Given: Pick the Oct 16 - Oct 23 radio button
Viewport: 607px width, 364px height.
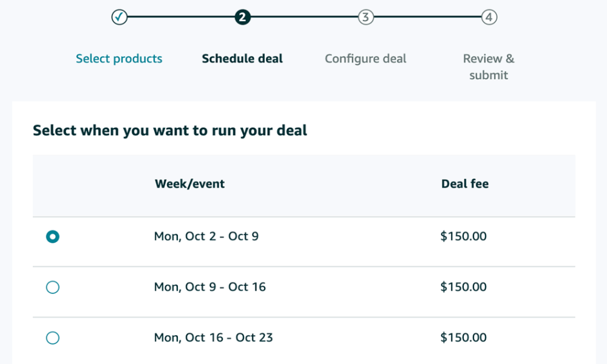Looking at the screenshot, I should pyautogui.click(x=53, y=338).
